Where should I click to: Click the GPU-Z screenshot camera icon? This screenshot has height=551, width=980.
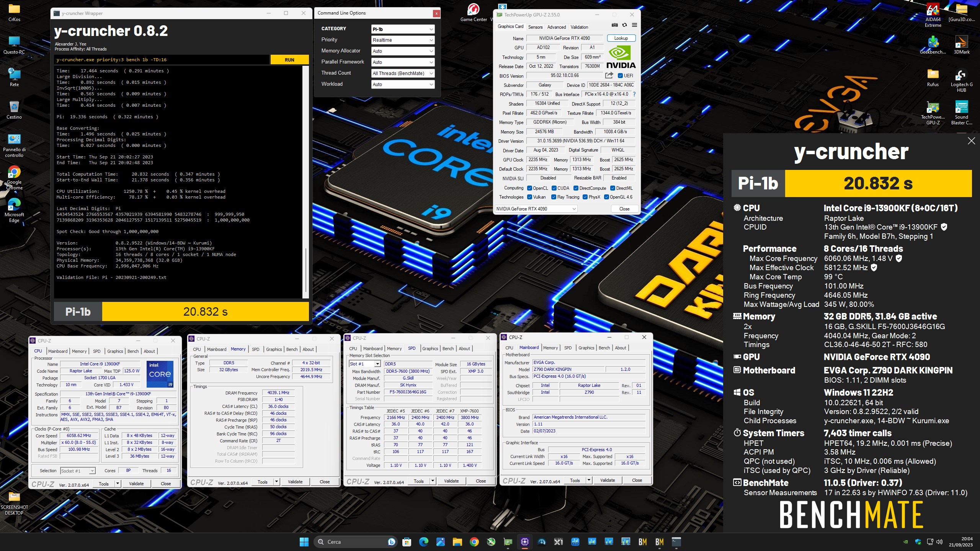coord(614,25)
